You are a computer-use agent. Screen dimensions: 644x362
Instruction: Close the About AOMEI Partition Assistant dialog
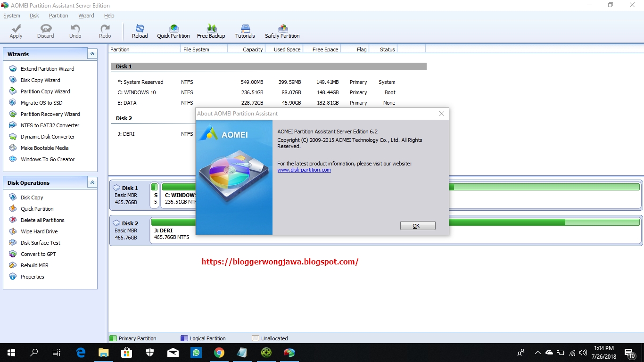(442, 114)
